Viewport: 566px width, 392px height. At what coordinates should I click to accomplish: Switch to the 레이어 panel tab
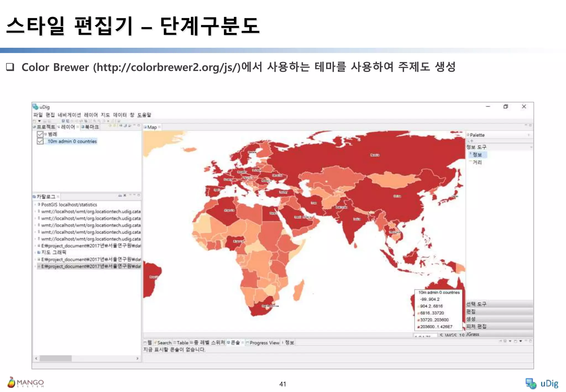68,127
